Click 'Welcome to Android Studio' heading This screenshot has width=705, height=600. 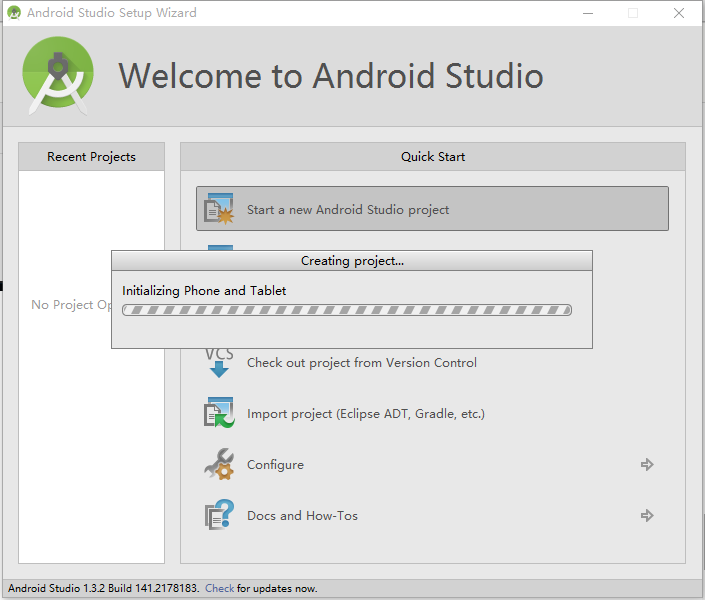[331, 76]
